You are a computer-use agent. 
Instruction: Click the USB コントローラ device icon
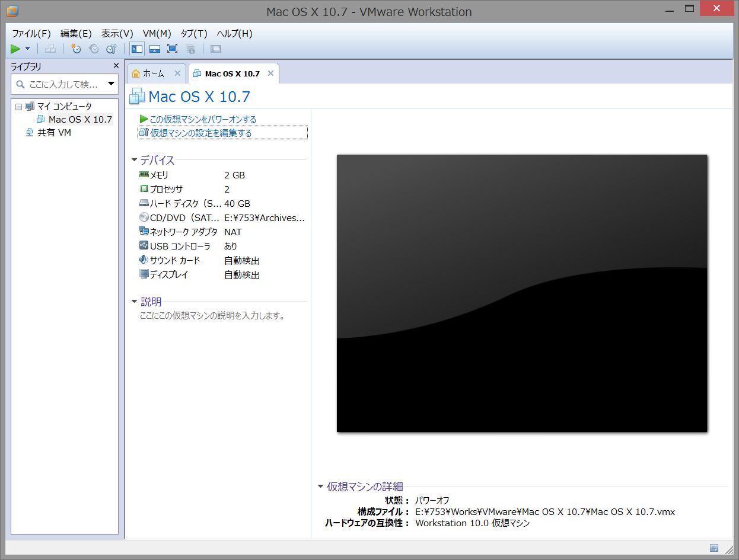point(144,246)
